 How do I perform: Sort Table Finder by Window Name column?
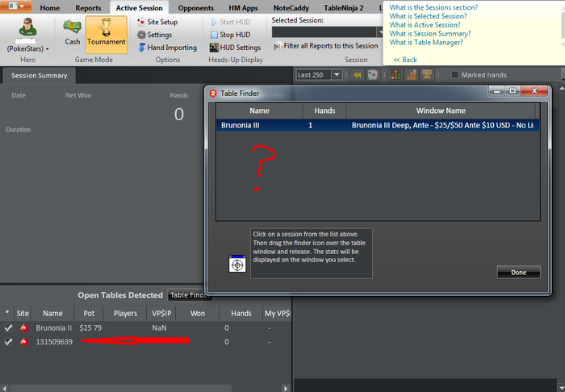pyautogui.click(x=441, y=111)
